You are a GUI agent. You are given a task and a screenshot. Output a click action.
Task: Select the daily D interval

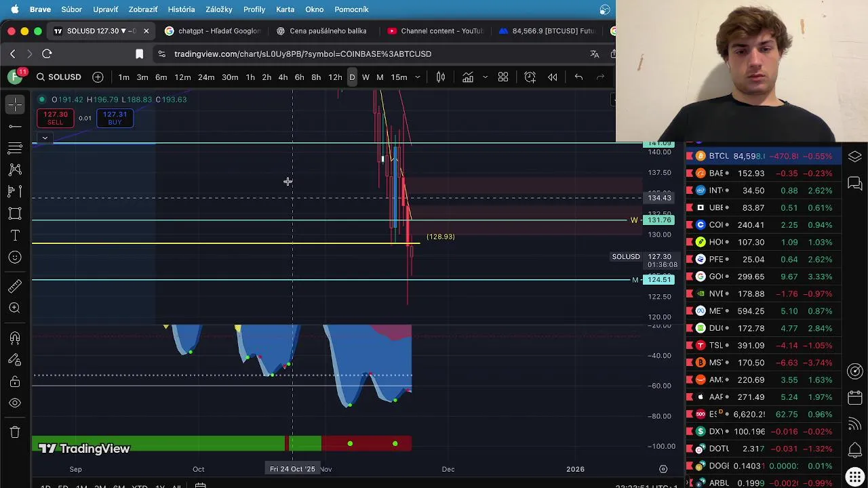coord(352,77)
